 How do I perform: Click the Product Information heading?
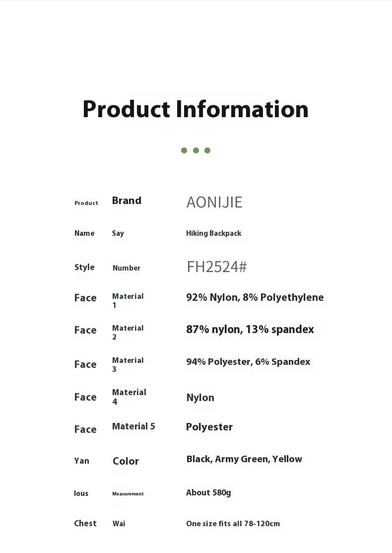(x=196, y=109)
